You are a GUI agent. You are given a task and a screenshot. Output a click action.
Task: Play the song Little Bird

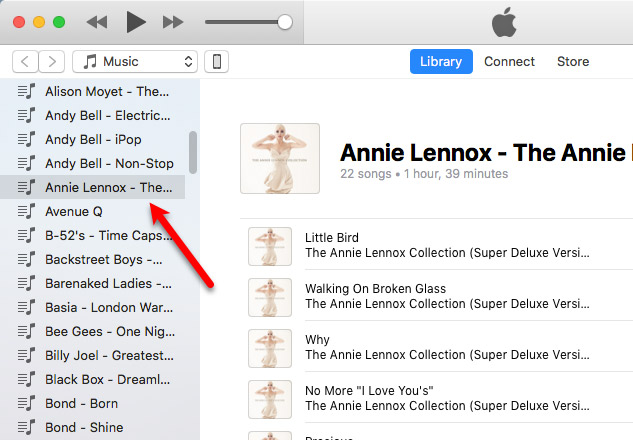pos(332,238)
